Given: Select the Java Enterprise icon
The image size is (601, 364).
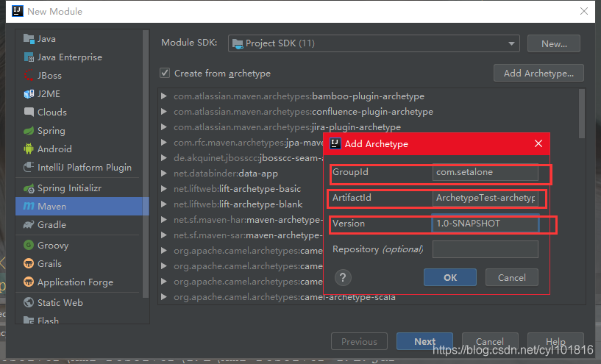Looking at the screenshot, I should point(29,57).
